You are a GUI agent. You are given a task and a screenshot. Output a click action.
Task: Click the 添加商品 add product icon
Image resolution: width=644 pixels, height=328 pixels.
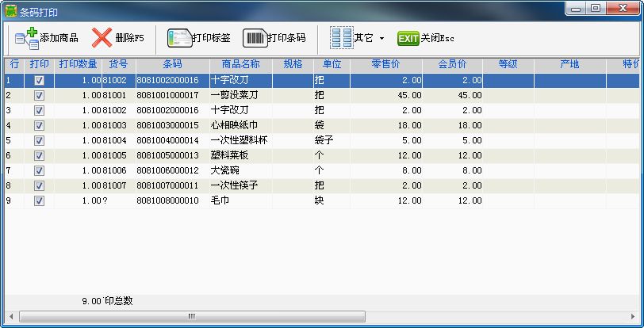pos(27,38)
